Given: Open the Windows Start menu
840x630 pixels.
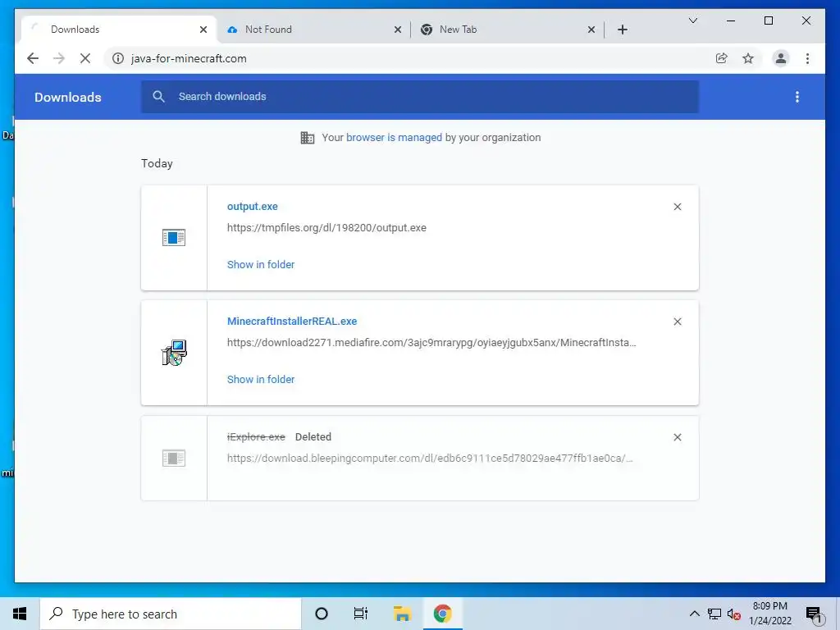Looking at the screenshot, I should click(x=20, y=614).
